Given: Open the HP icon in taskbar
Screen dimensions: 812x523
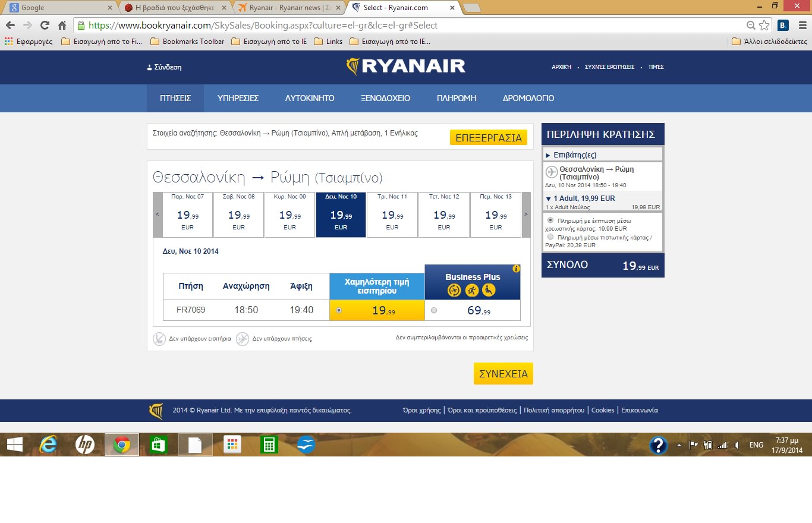Looking at the screenshot, I should point(85,445).
